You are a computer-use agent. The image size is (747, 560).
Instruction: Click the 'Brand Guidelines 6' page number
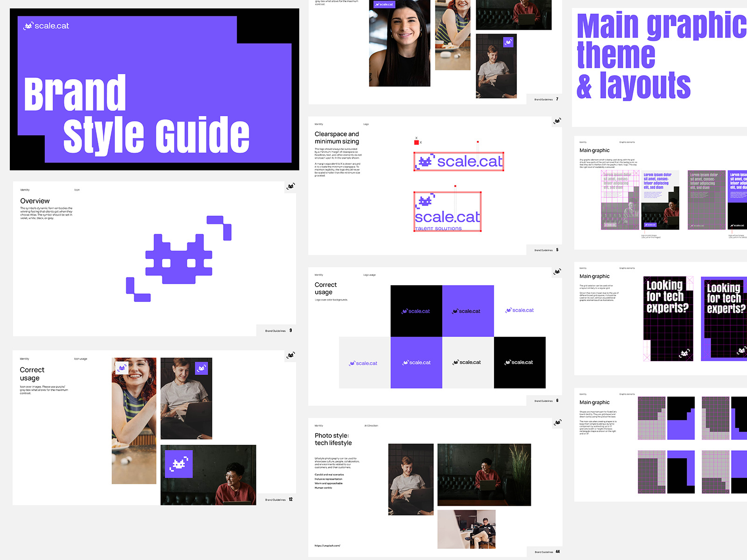point(546,400)
